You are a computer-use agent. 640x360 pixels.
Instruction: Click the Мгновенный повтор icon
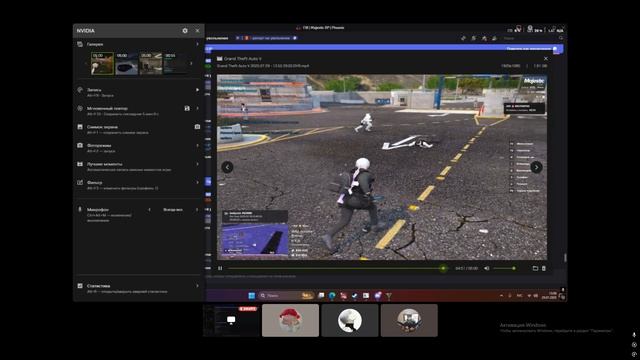coord(80,109)
